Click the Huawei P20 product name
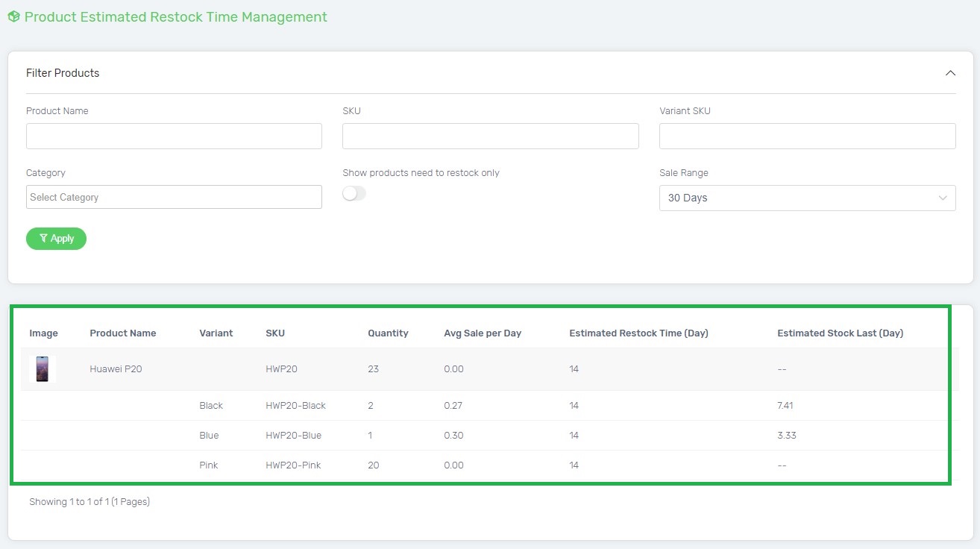 click(x=116, y=369)
